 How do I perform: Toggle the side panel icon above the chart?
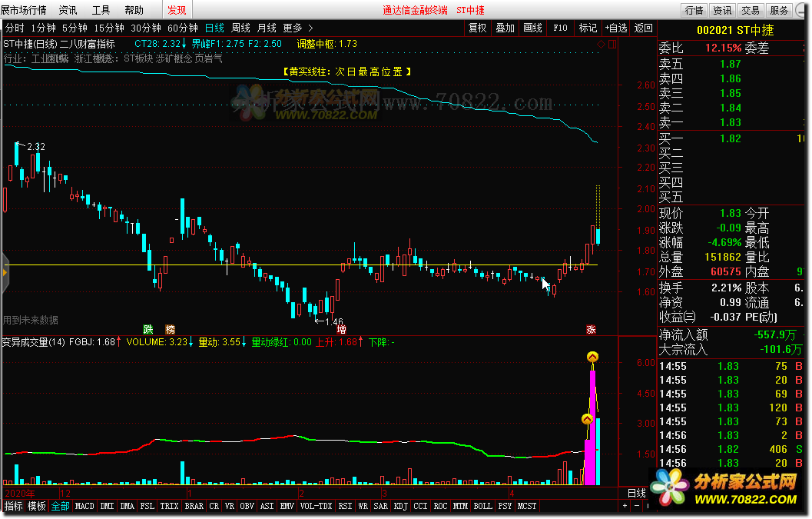(612, 45)
